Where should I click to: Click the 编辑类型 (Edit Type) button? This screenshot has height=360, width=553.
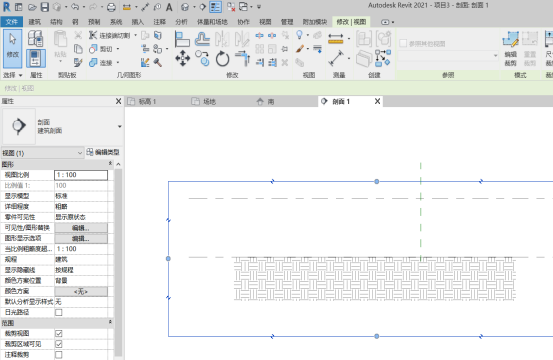[x=103, y=152]
